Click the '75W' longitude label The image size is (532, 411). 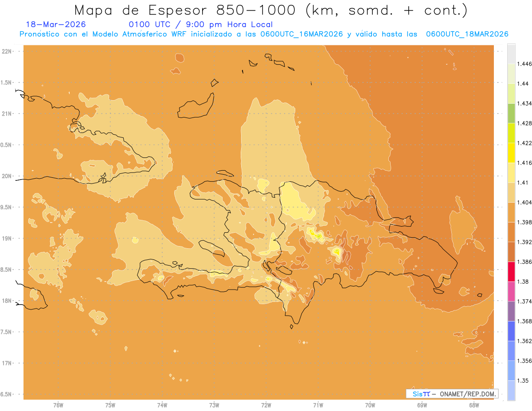tap(110, 405)
